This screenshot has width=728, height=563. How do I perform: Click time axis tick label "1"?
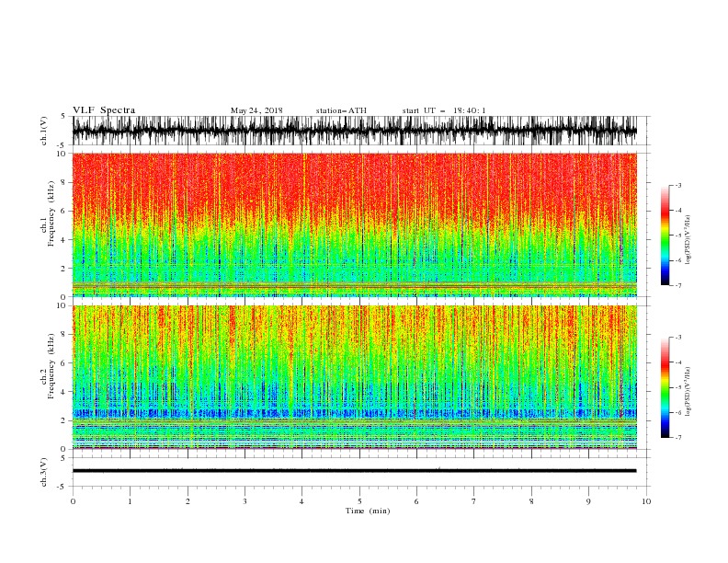click(x=130, y=501)
